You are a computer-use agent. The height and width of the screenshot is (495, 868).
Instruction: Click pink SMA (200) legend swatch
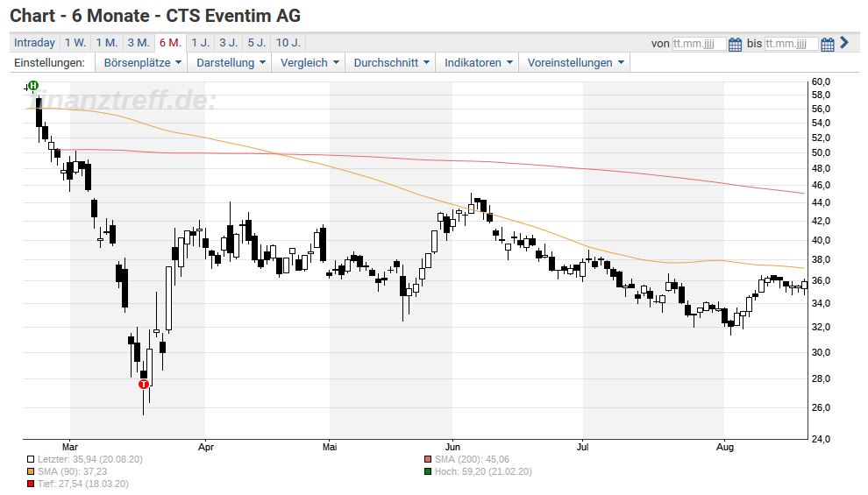428,459
